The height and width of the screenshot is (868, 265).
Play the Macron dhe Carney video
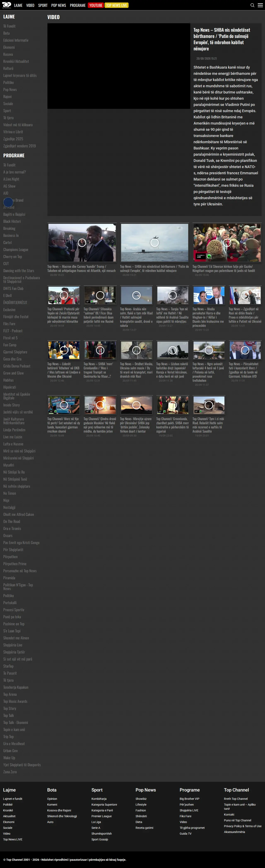82,243
